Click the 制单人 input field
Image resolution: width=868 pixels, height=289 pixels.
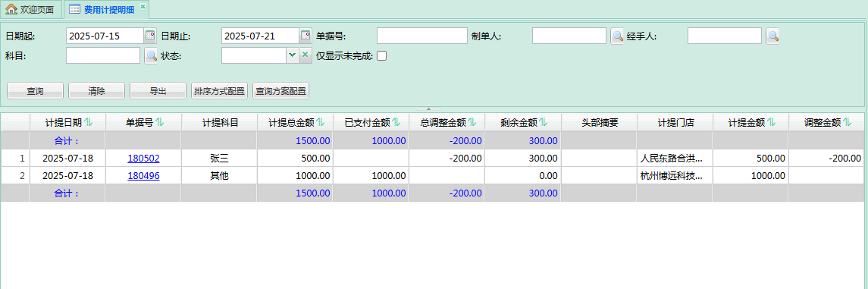[569, 36]
